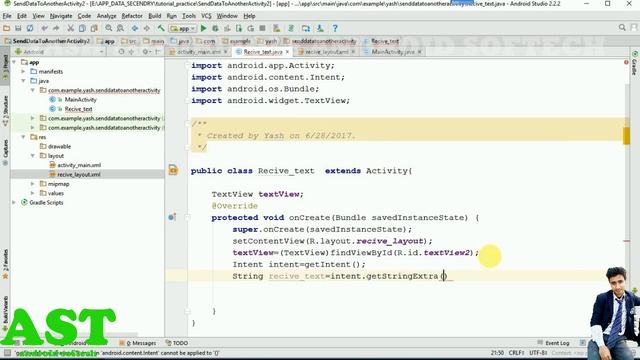
Task: Click the Make Project hammer icon
Action: (x=161, y=28)
